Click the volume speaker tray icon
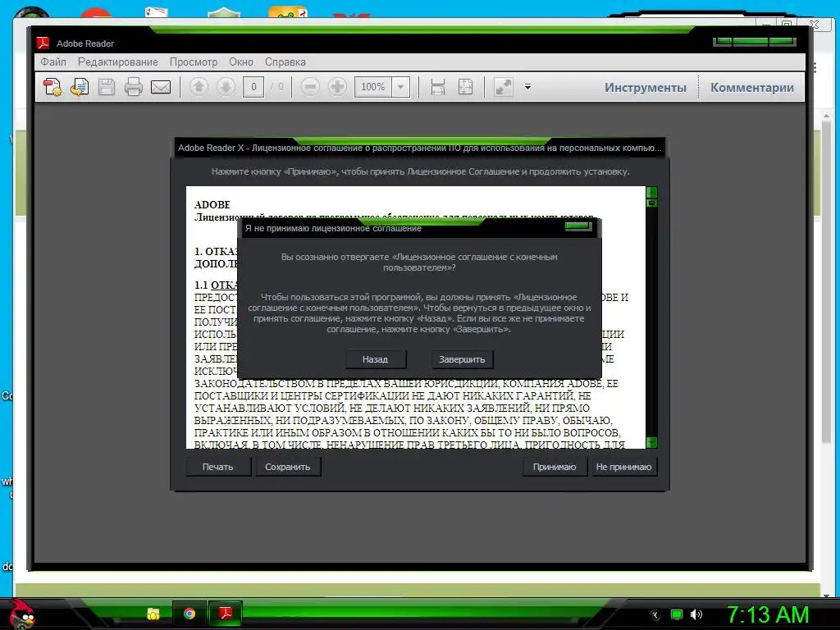 pos(696,614)
